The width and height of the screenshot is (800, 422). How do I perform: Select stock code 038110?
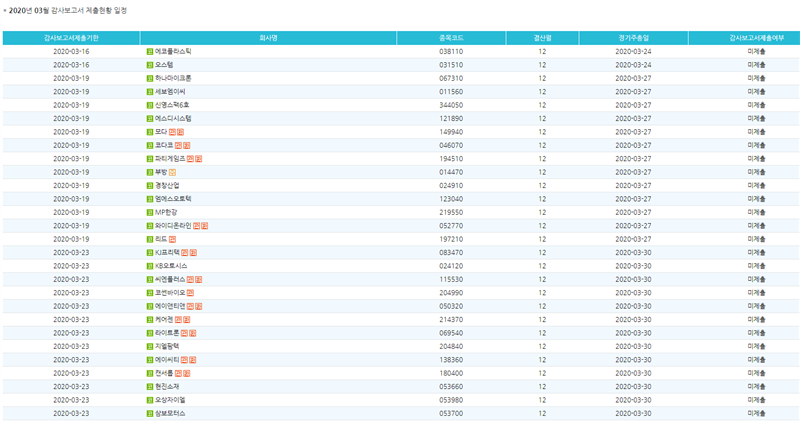(451, 52)
